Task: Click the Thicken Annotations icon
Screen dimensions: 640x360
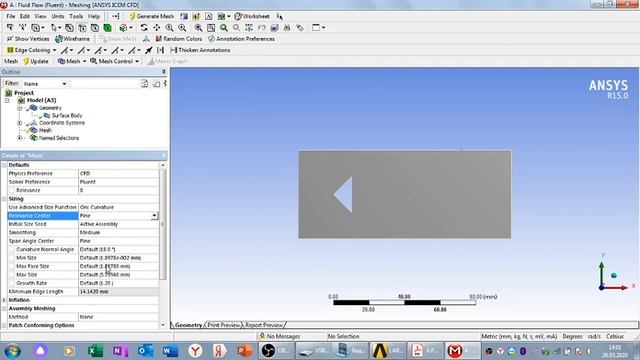Action: point(173,50)
